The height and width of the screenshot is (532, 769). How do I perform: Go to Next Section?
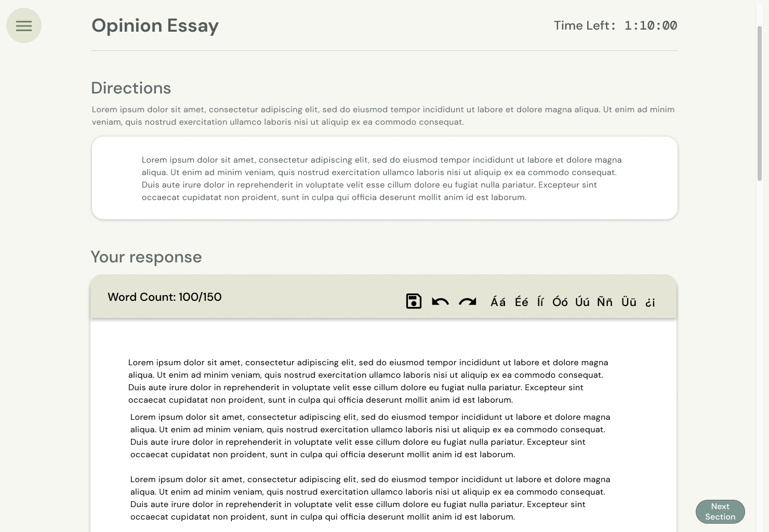click(720, 511)
